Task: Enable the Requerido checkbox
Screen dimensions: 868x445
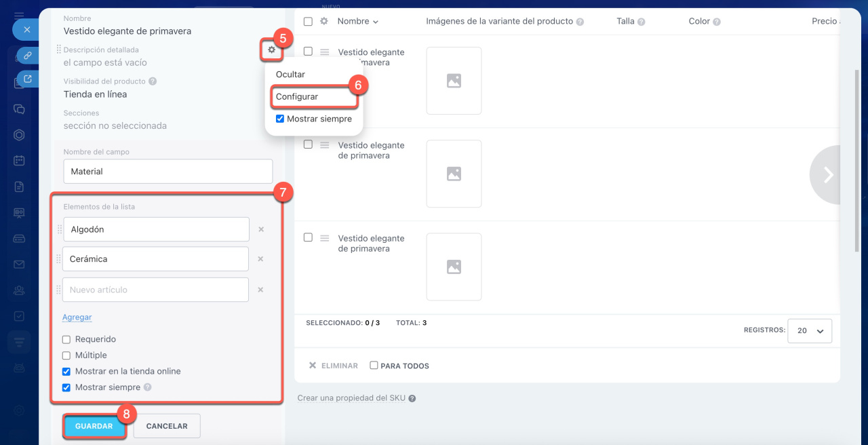Action: 66,339
